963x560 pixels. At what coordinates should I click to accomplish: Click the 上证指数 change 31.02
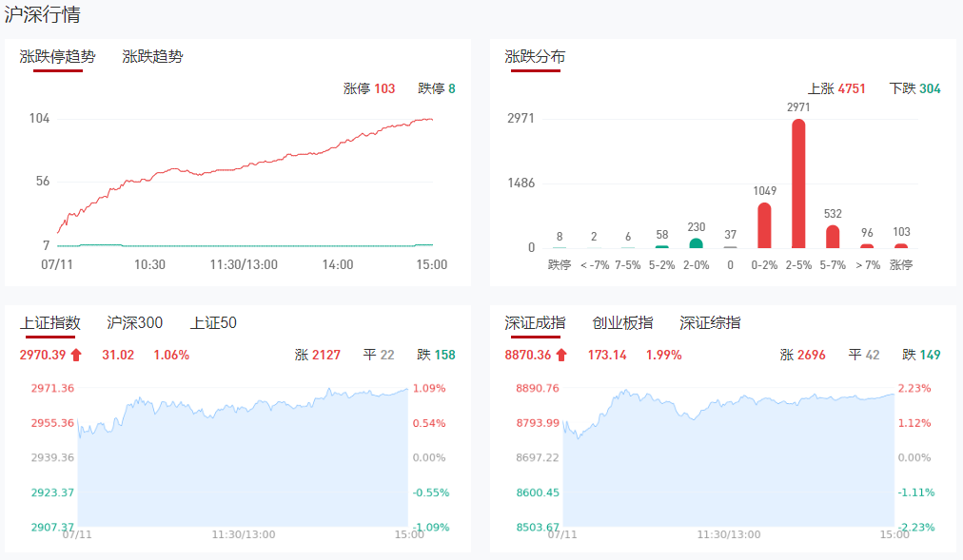point(118,355)
